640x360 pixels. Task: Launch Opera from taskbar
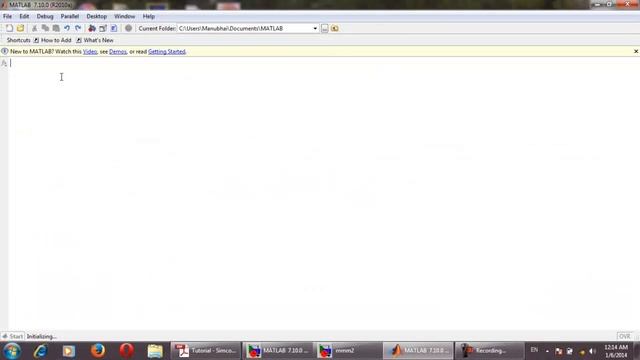click(x=127, y=351)
